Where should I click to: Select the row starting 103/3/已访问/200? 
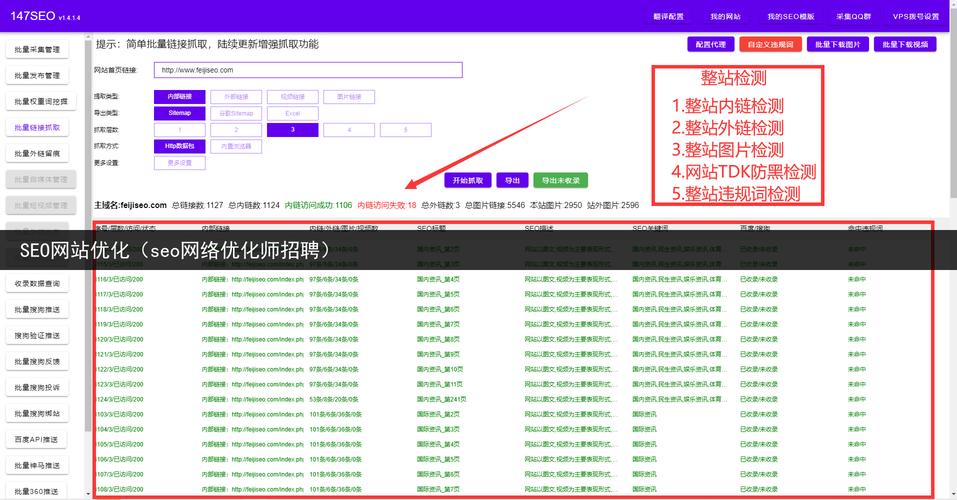coord(513,414)
